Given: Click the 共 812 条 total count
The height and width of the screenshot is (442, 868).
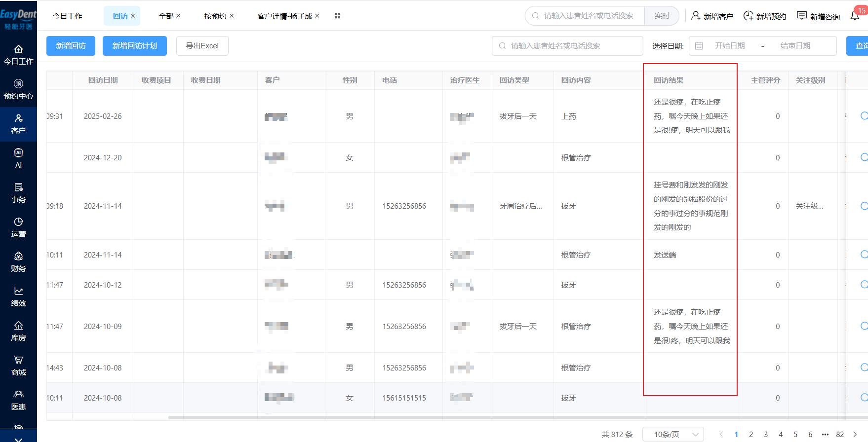Looking at the screenshot, I should 617,434.
